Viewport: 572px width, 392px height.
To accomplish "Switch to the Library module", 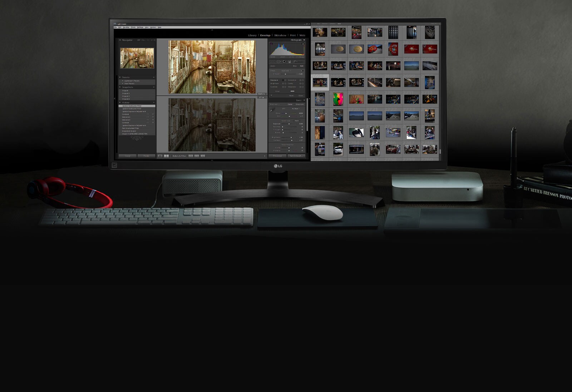I will 252,35.
